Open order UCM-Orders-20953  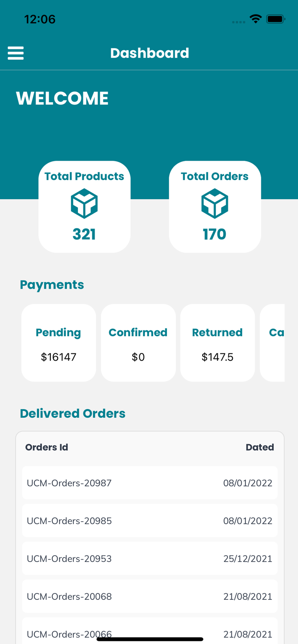click(x=150, y=559)
